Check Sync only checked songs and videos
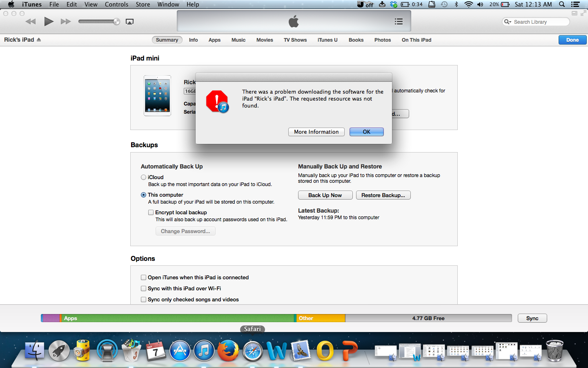The image size is (588, 368). 143,299
